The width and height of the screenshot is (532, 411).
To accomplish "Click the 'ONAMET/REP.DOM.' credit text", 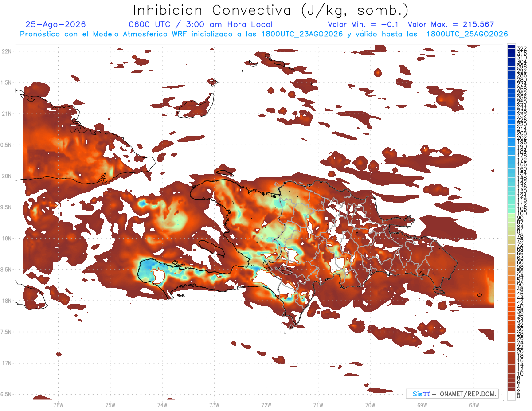I will click(x=467, y=394).
